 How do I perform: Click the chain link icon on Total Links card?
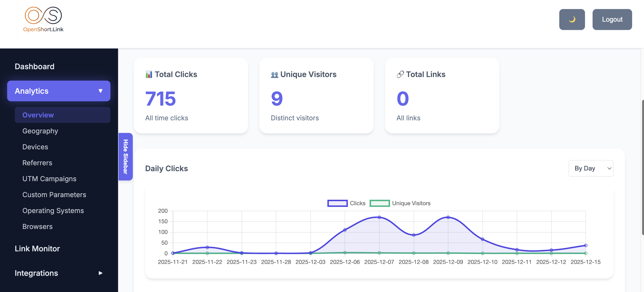pyautogui.click(x=400, y=74)
